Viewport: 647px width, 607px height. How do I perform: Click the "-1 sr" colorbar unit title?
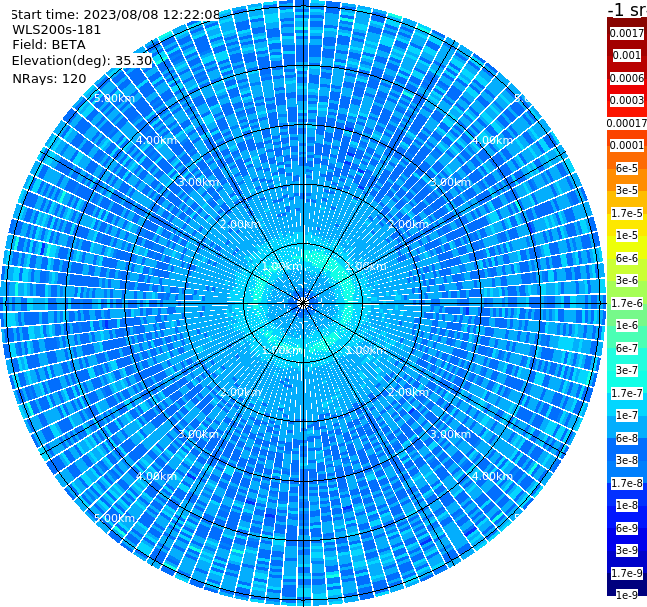tap(627, 10)
